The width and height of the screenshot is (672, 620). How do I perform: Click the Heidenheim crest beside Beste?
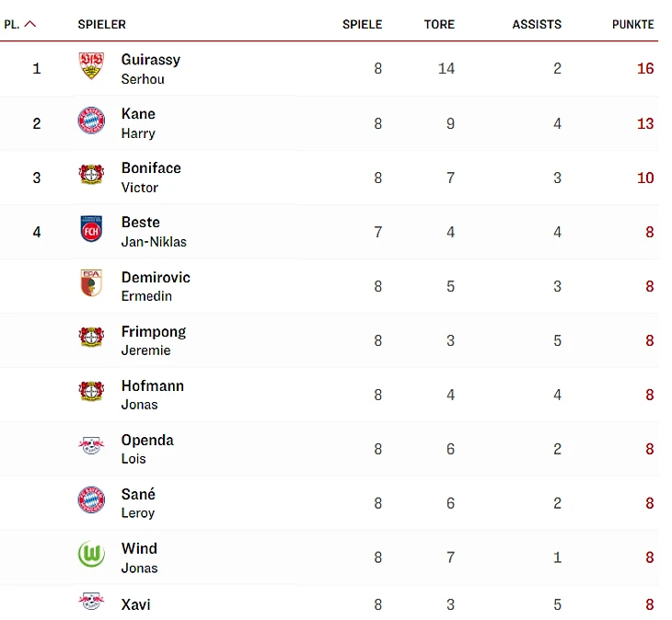[x=91, y=229]
